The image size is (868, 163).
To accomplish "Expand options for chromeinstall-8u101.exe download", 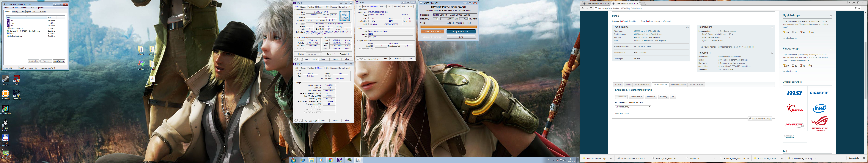I will tap(645, 158).
